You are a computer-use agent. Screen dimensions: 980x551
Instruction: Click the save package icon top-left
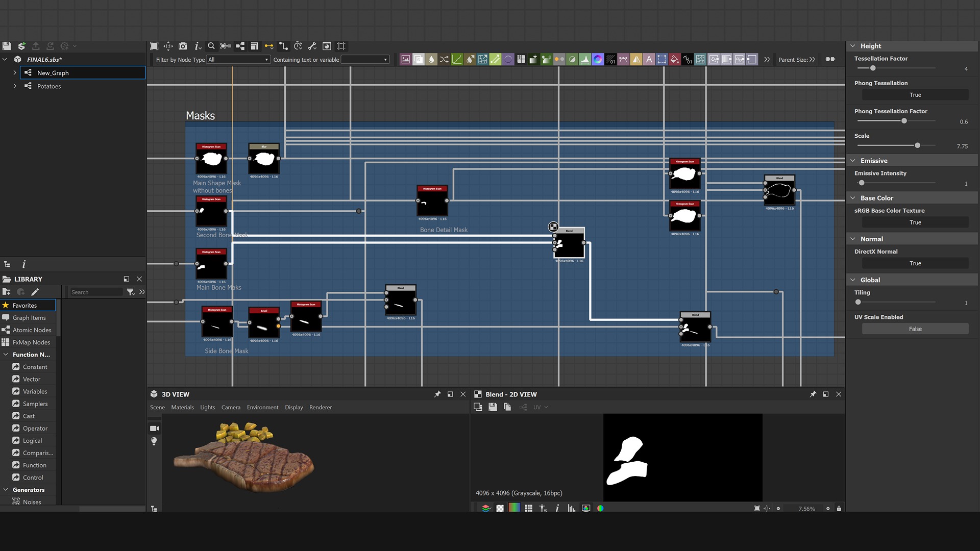[x=7, y=46]
